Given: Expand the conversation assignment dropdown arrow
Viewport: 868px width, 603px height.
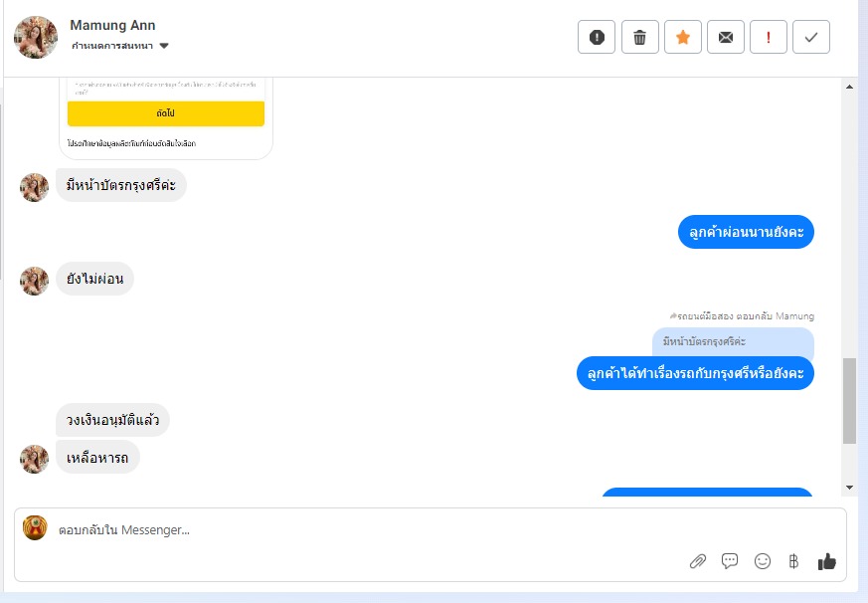Looking at the screenshot, I should [164, 46].
